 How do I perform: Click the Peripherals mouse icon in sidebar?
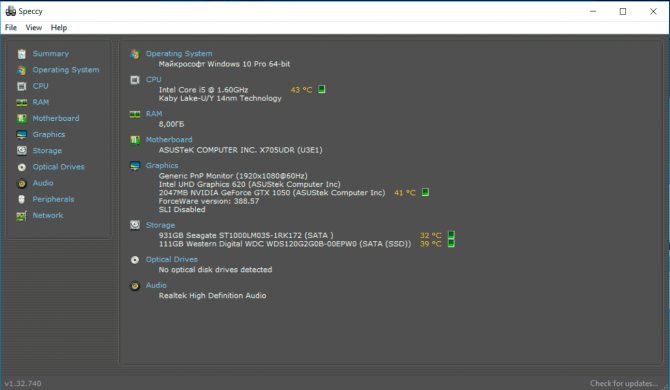(x=22, y=199)
